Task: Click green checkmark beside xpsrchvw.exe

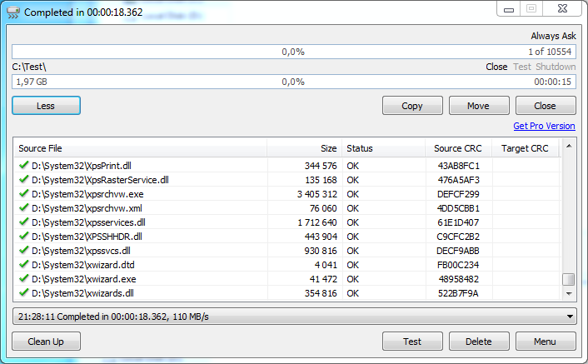Action: [24, 193]
